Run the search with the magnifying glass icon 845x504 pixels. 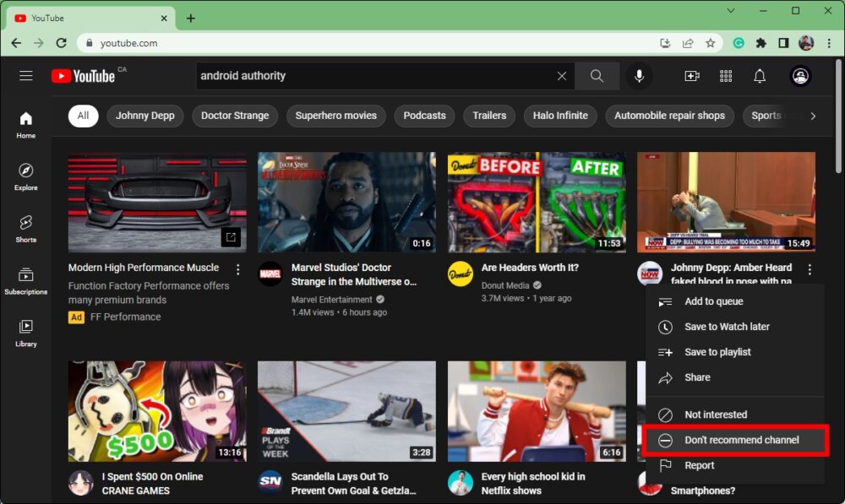click(597, 75)
